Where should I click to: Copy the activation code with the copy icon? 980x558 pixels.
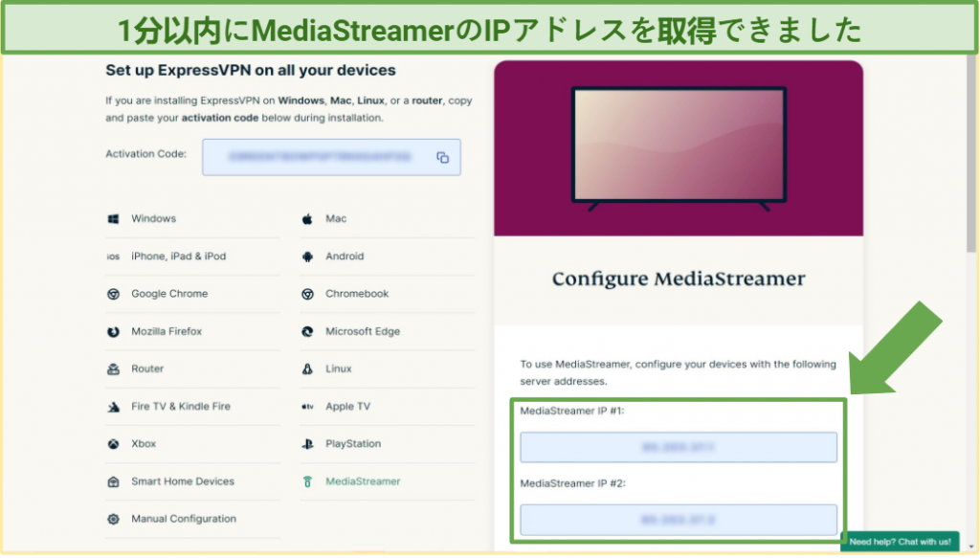point(442,158)
